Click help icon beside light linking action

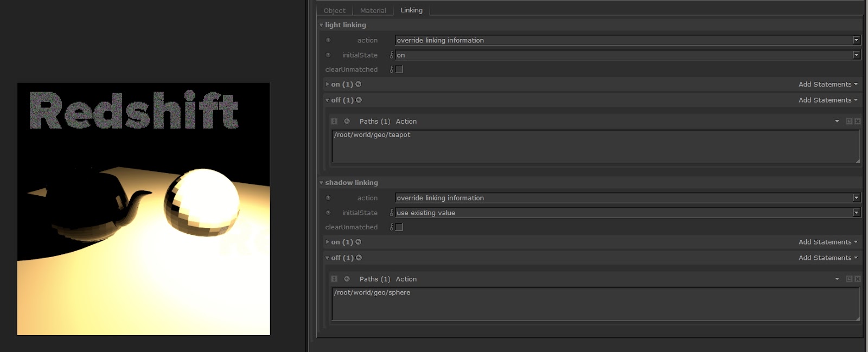(x=328, y=40)
